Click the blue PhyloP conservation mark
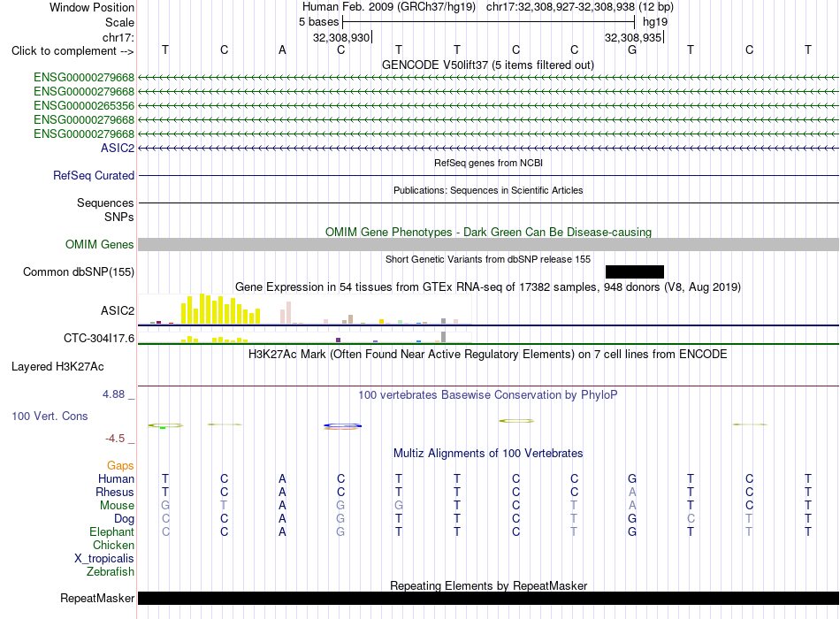Screen dimensions: 840x619 (x=342, y=426)
